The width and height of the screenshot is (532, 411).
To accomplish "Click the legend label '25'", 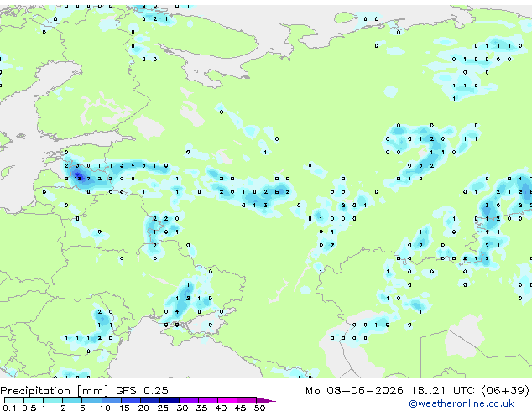I will tap(163, 408).
